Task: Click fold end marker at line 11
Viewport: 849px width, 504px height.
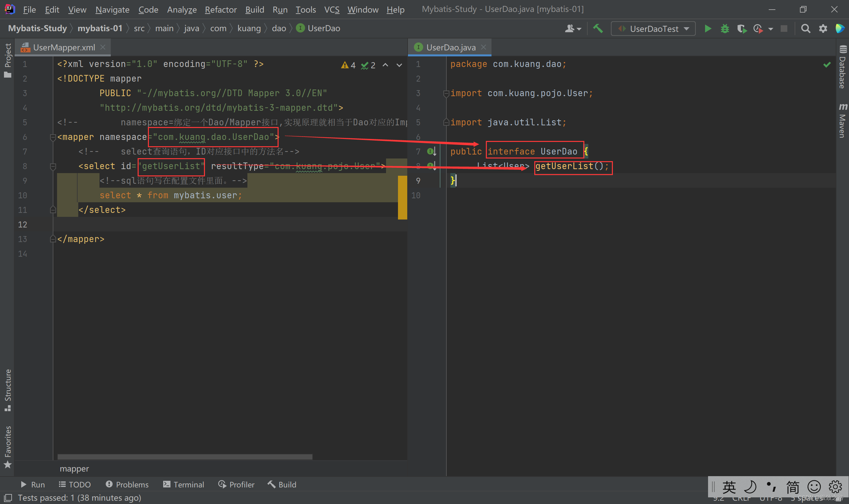Action: pos(53,210)
